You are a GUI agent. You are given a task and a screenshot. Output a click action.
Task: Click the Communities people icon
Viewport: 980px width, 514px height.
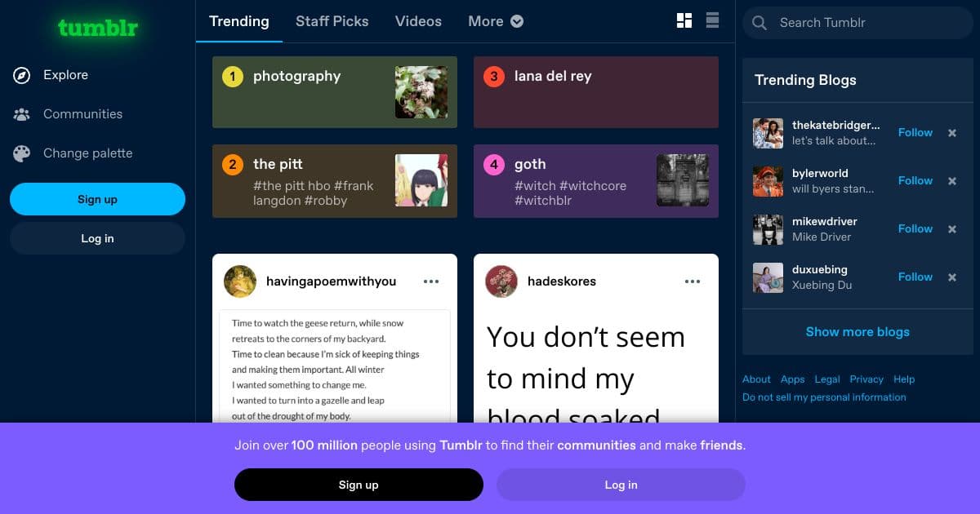[20, 113]
